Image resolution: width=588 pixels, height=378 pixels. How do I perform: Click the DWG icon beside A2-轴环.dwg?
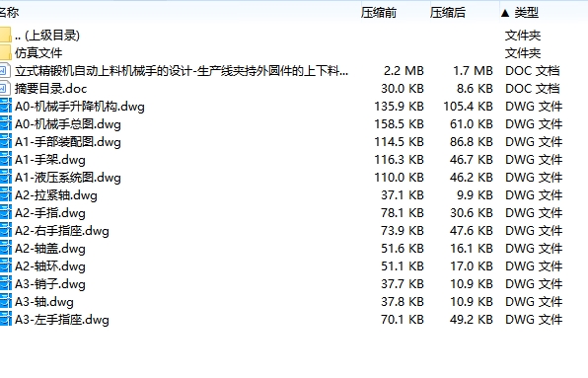pos(6,265)
